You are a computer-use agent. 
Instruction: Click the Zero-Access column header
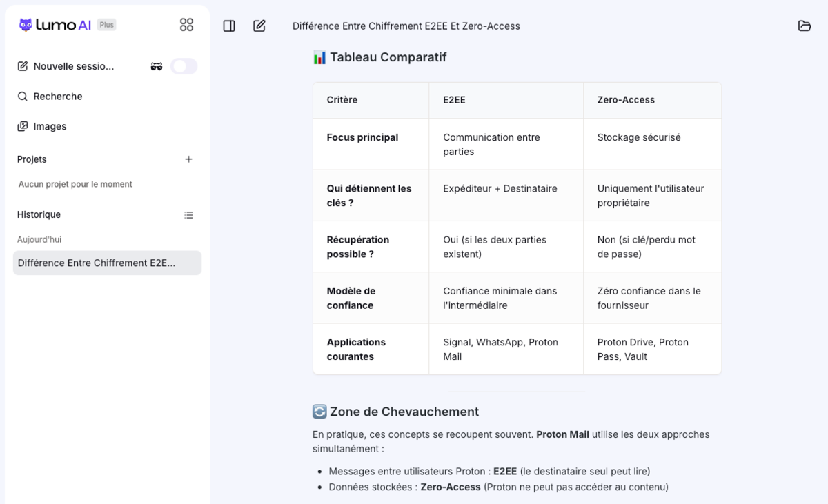tap(626, 100)
